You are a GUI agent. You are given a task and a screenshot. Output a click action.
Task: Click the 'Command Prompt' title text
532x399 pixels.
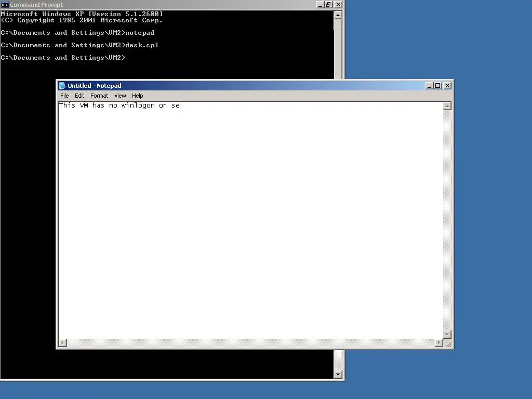(36, 5)
